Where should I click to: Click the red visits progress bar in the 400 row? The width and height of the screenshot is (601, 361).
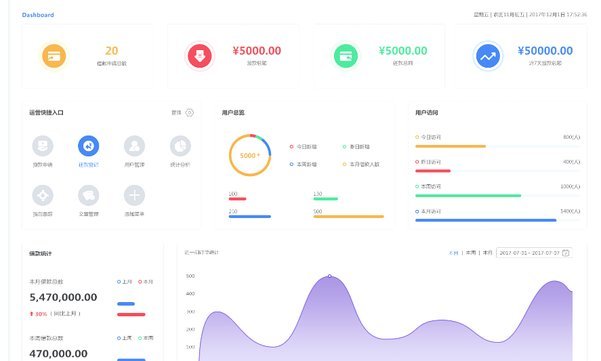(x=433, y=171)
